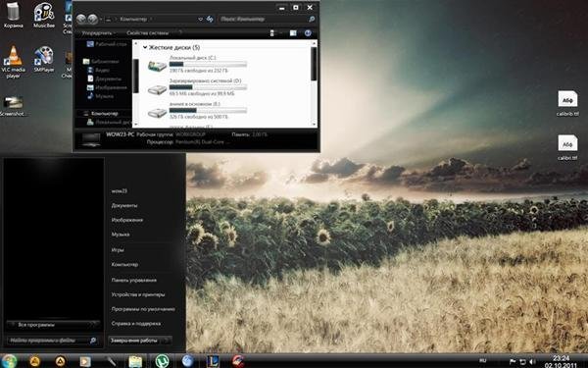Image resolution: width=588 pixels, height=368 pixels.
Task: Open the Screenshot file on the desktop
Action: pos(13,106)
